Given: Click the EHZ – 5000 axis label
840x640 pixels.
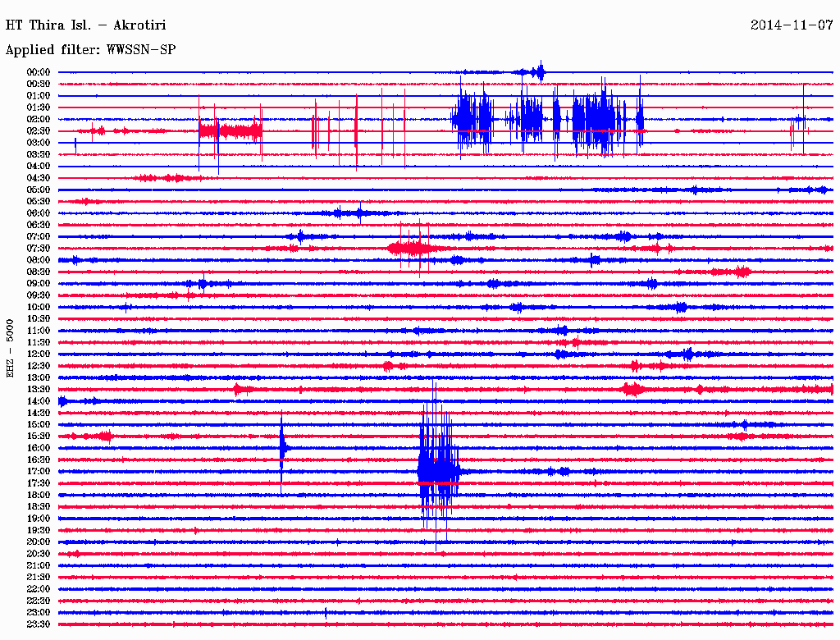Looking at the screenshot, I should coord(10,349).
